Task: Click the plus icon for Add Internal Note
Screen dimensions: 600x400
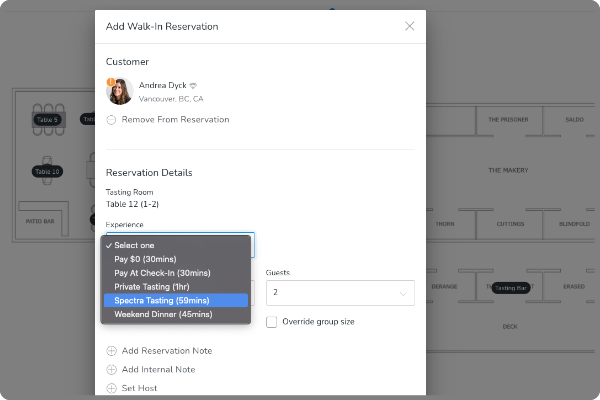Action: point(111,369)
